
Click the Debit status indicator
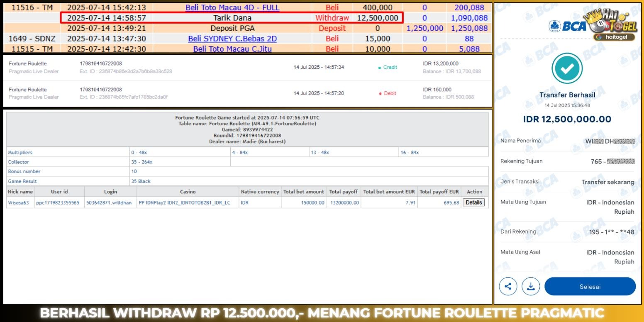coord(388,93)
